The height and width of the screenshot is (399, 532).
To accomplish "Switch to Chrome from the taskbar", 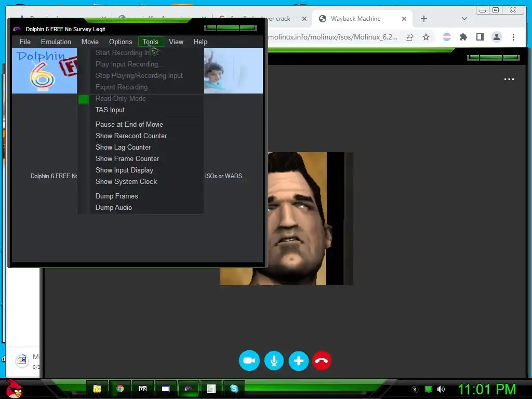I will pyautogui.click(x=120, y=389).
